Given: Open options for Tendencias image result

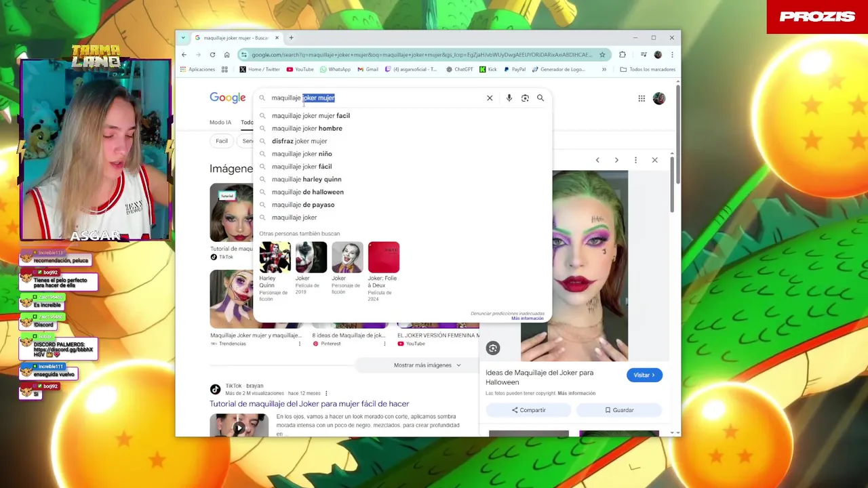Looking at the screenshot, I should [300, 344].
